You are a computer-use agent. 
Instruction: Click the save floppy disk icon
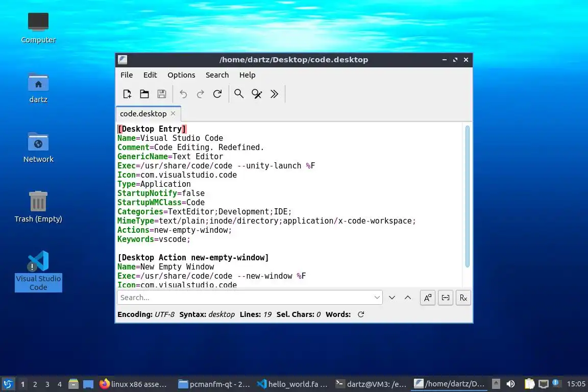[x=162, y=94]
